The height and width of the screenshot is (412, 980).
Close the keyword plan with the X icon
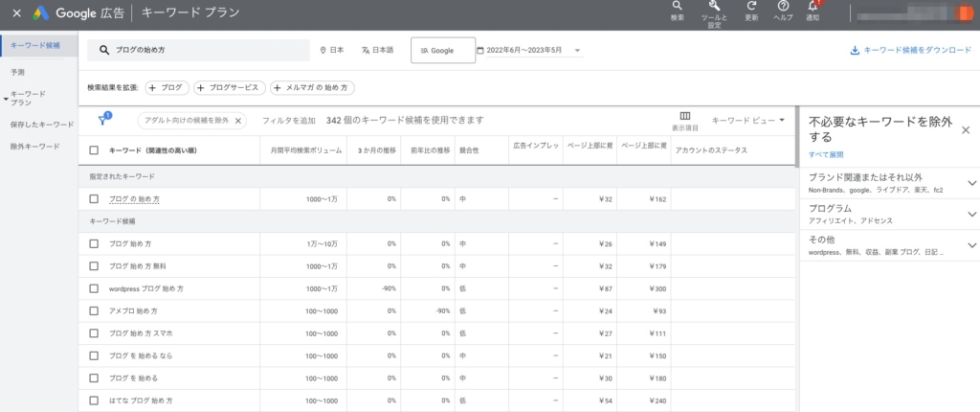(16, 12)
